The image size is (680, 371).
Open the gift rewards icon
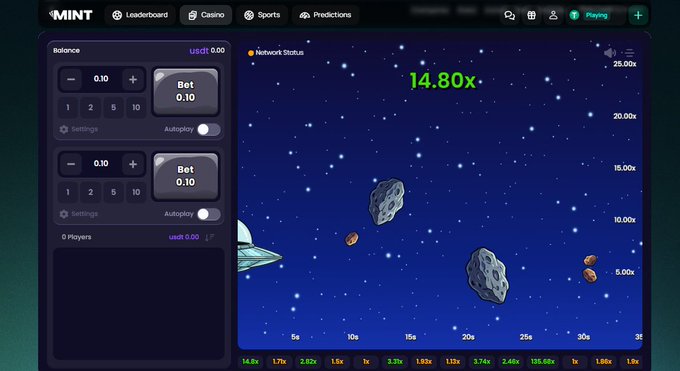point(531,15)
